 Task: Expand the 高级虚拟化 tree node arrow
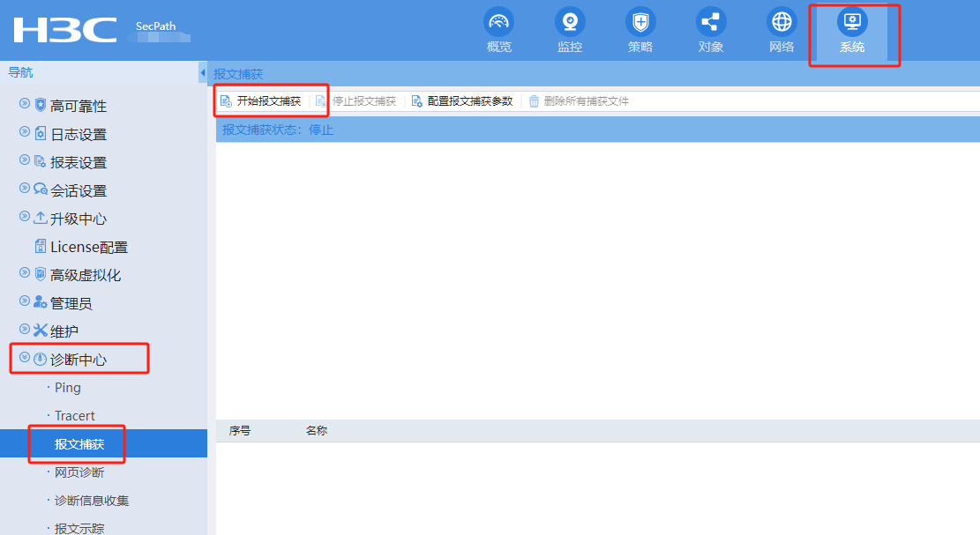25,273
